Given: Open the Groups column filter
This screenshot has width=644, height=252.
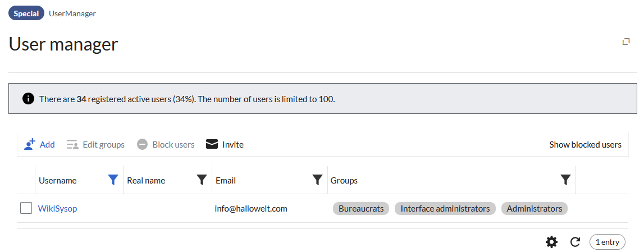Looking at the screenshot, I should click(x=565, y=180).
